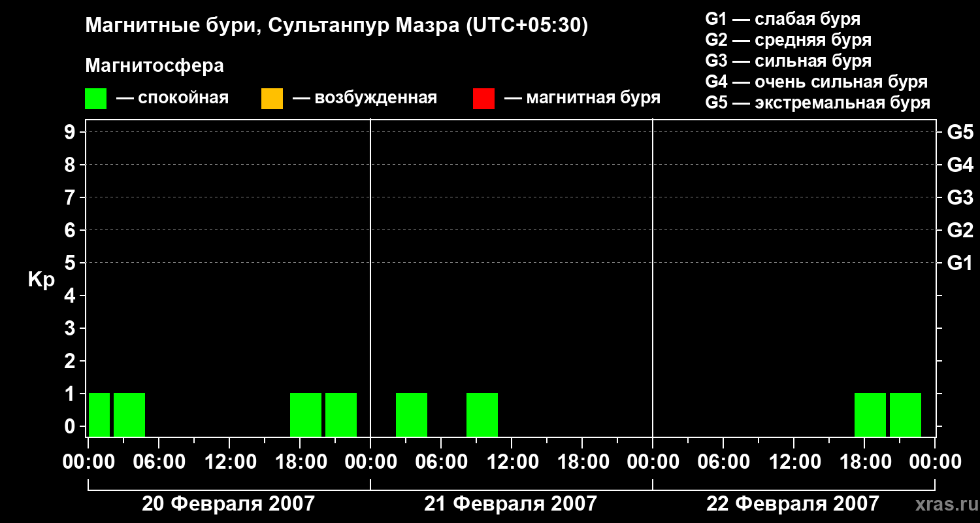Click the '20 Февраля 2007' date label

[x=229, y=504]
